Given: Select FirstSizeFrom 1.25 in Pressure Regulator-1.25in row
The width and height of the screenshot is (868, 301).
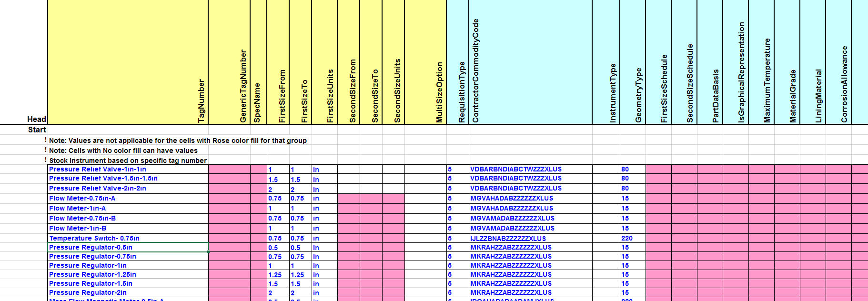Looking at the screenshot, I should [278, 274].
